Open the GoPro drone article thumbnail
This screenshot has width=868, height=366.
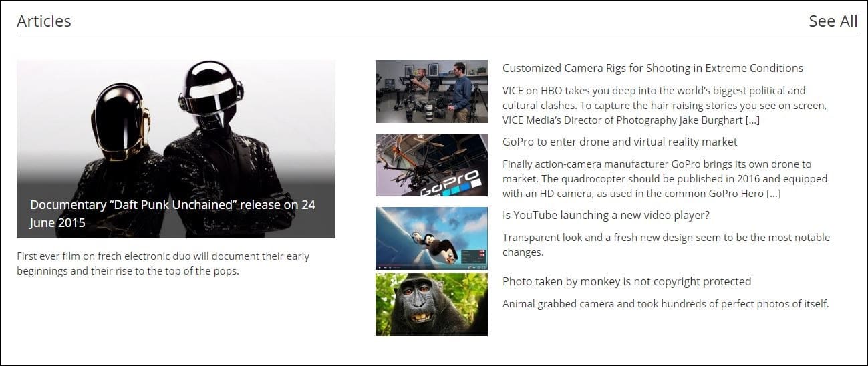[x=432, y=165]
